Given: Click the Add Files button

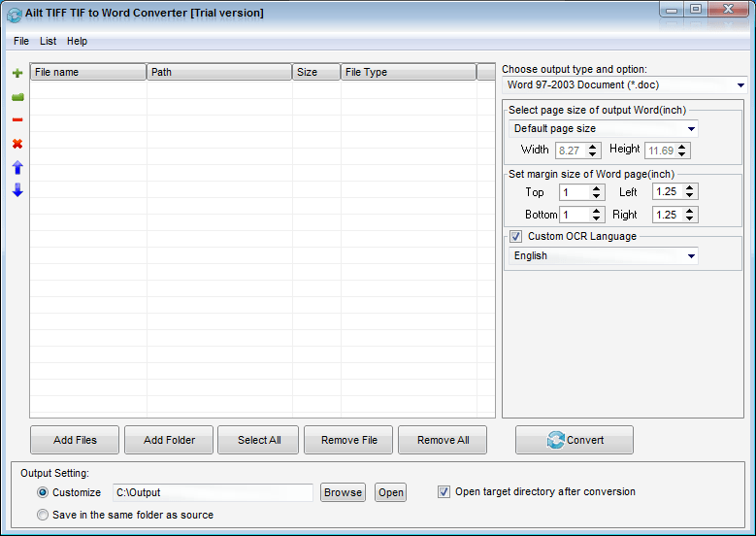Looking at the screenshot, I should point(75,440).
